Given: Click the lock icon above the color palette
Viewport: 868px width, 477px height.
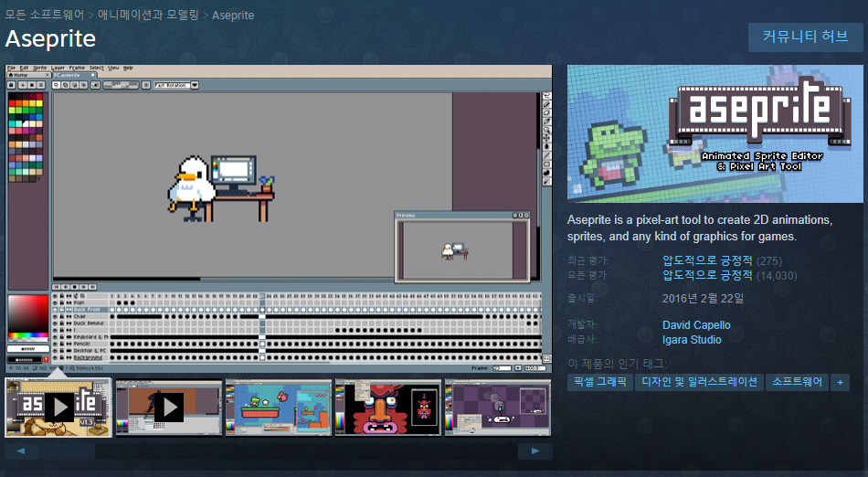Looking at the screenshot, I should pos(11,85).
